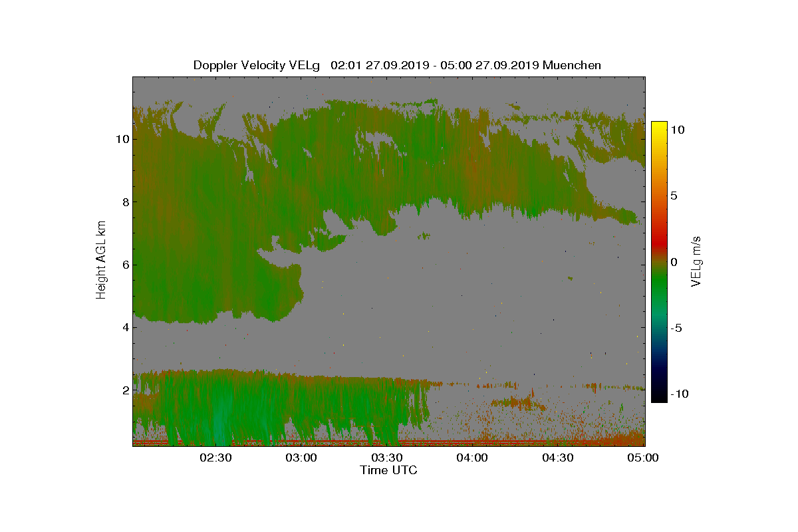Image resolution: width=798 pixels, height=532 pixels.
Task: Click the y-axis label 'Height AGL km'
Action: tap(102, 261)
